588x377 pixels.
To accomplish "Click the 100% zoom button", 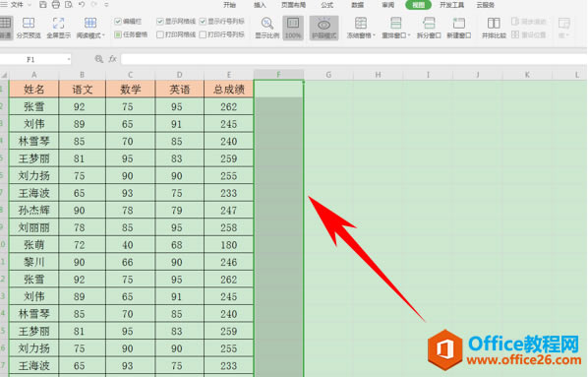I will pos(293,28).
